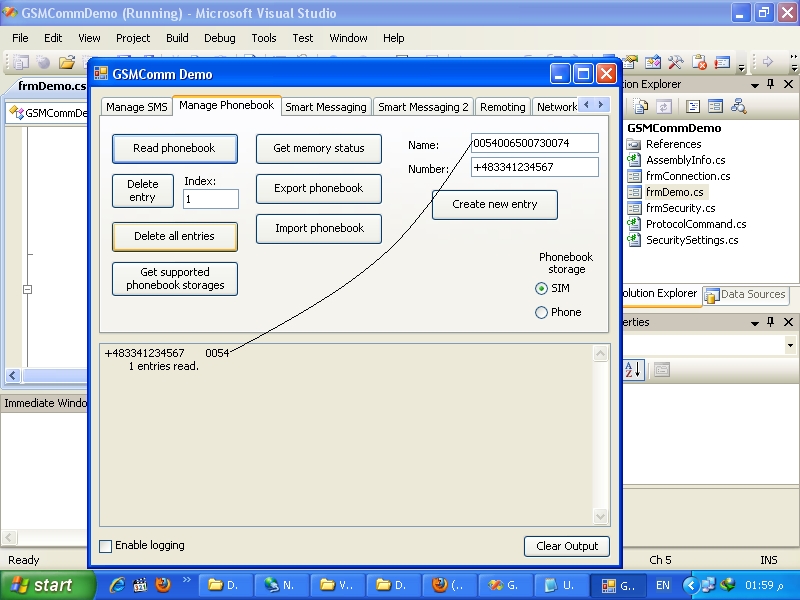Image resolution: width=800 pixels, height=600 pixels.
Task: Click the Open File folder toolbar icon
Action: 67,62
